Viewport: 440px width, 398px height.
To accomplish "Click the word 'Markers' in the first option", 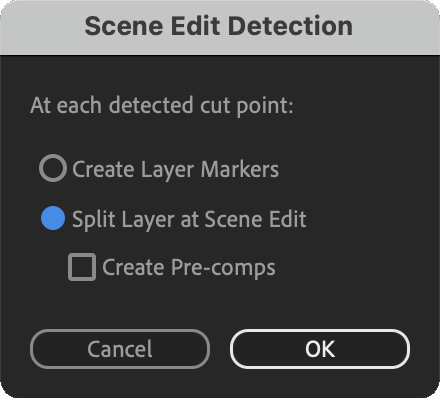I will (240, 169).
